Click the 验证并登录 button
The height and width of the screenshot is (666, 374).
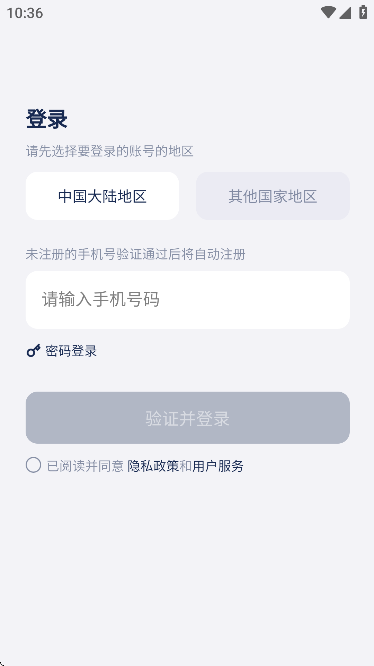coord(188,418)
